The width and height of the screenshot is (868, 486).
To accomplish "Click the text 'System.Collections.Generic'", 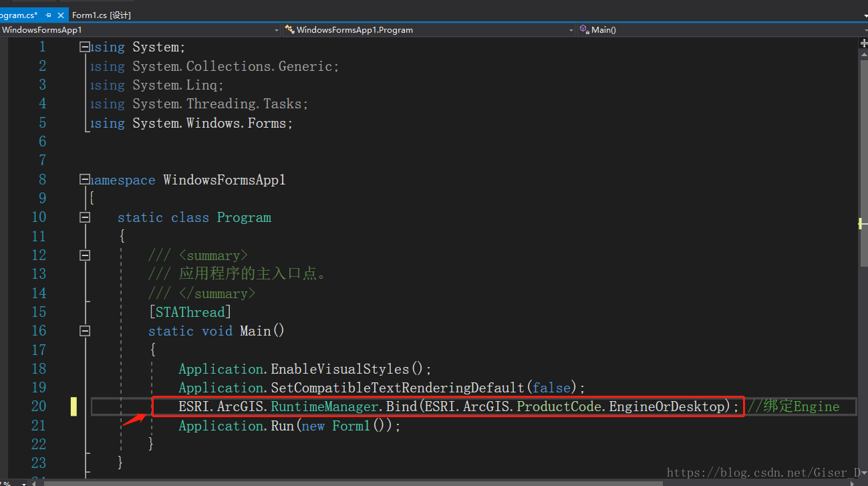I will (233, 66).
